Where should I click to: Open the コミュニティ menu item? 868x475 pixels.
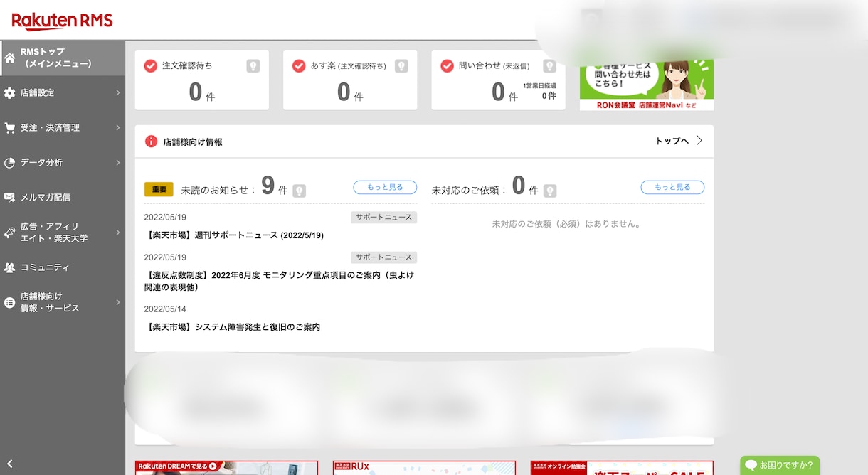click(x=63, y=267)
